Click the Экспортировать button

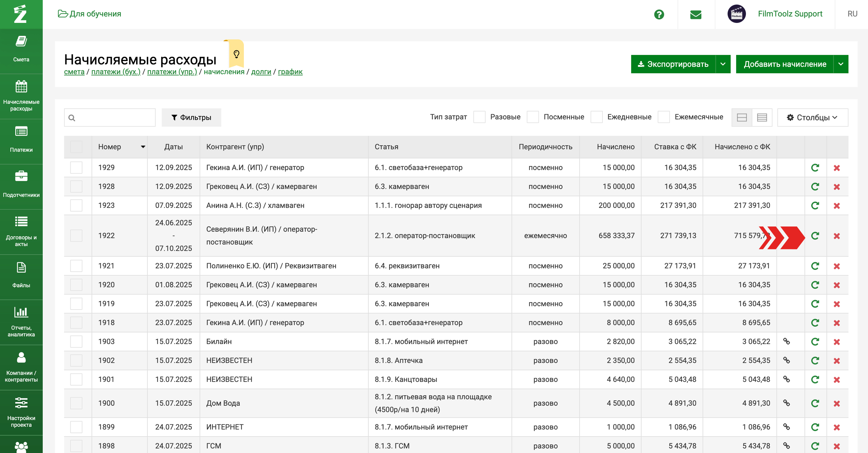(673, 64)
